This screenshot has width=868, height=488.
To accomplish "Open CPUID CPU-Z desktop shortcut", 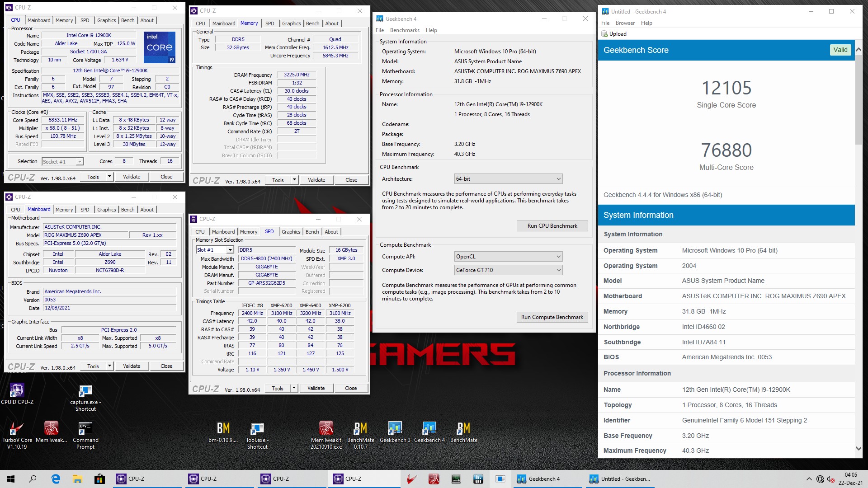I will (x=17, y=393).
